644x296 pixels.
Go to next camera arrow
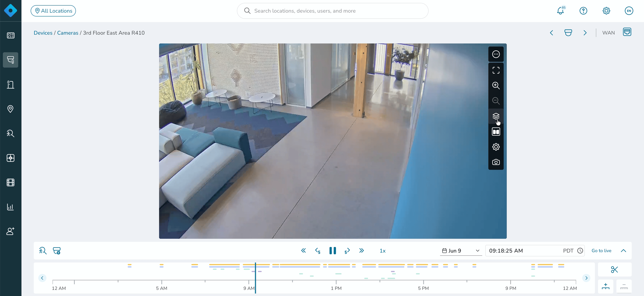[585, 33]
